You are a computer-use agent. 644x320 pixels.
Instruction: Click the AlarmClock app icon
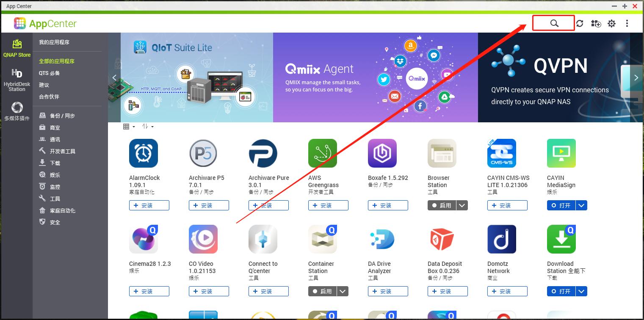pos(144,153)
